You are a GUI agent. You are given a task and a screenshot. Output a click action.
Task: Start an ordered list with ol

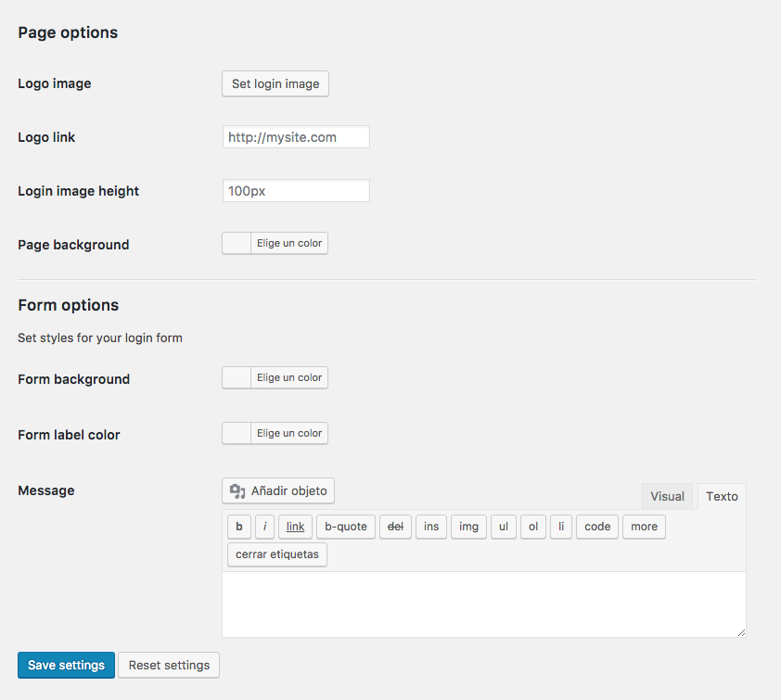click(532, 527)
